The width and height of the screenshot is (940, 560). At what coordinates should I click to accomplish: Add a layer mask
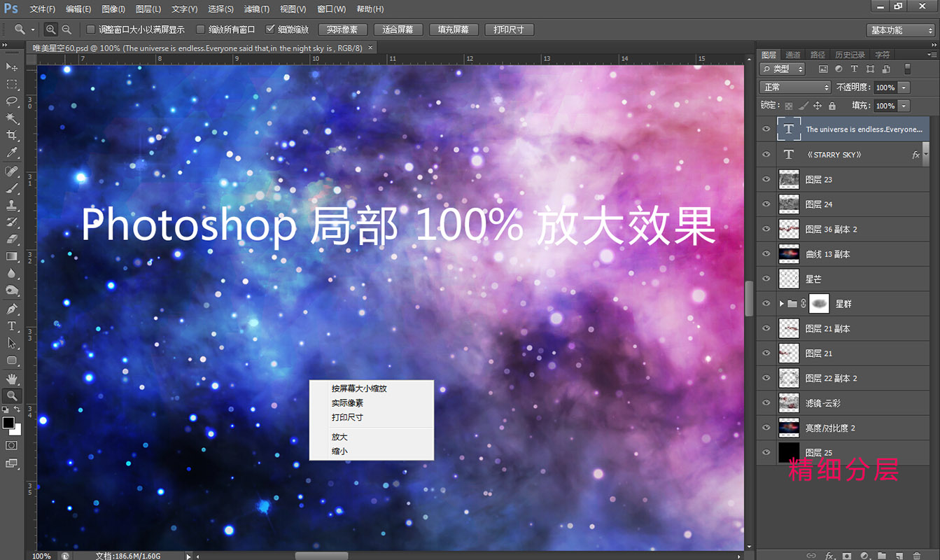click(847, 556)
